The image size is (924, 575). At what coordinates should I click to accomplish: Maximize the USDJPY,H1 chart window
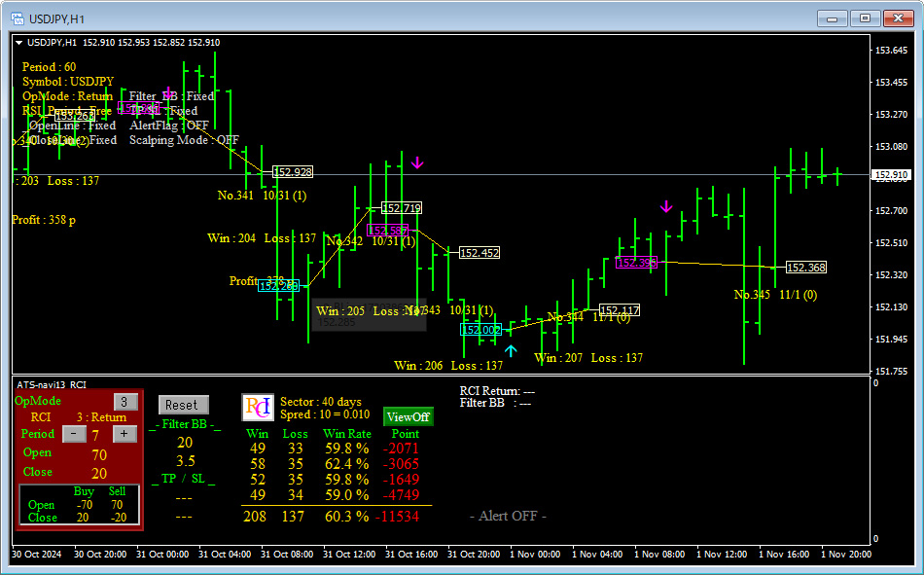(x=865, y=18)
